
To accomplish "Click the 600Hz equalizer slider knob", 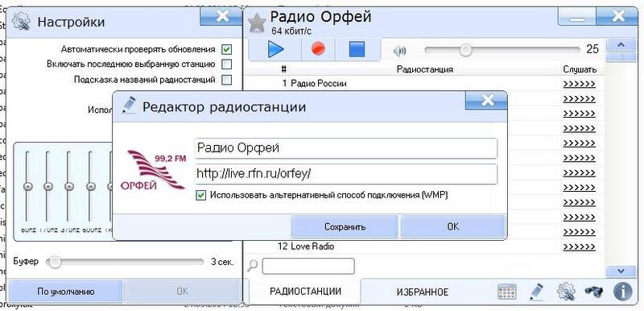I will pos(90,186).
